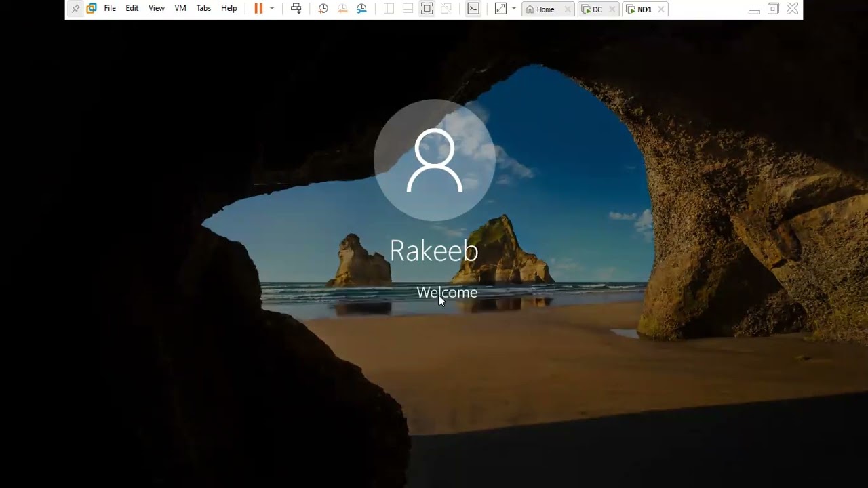Close the VMware Workstation window
Image resolution: width=868 pixels, height=488 pixels.
click(792, 9)
